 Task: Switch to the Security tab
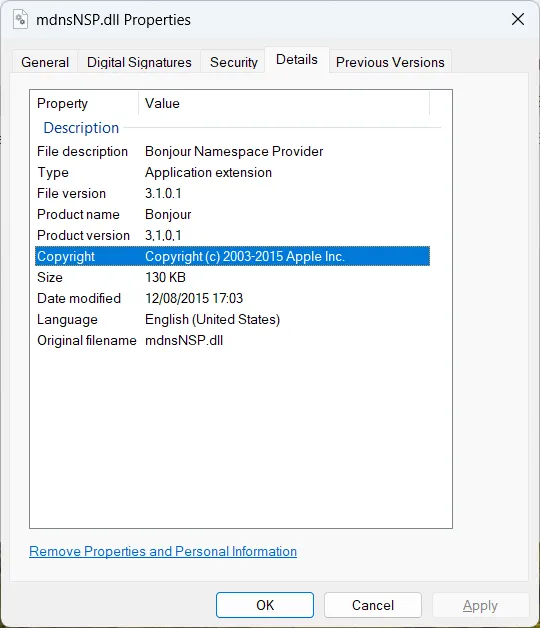(234, 62)
